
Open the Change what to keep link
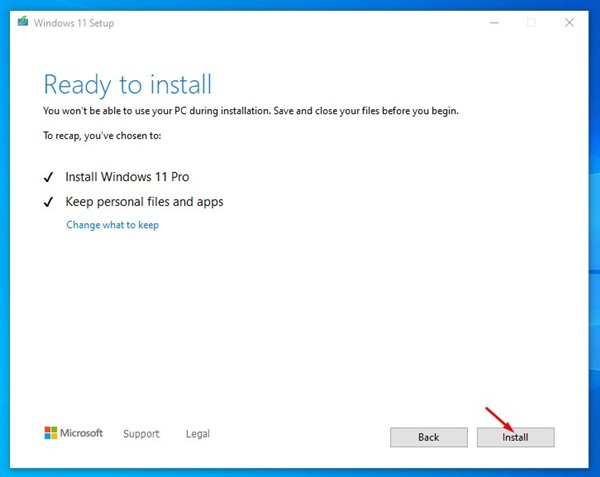pos(112,225)
